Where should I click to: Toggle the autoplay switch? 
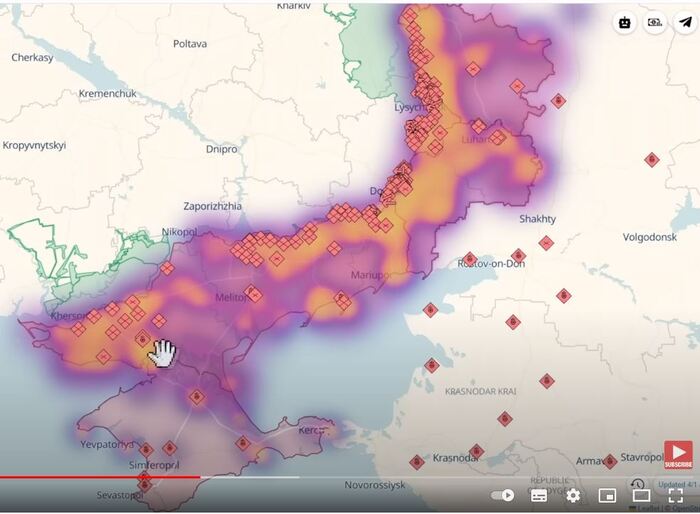pyautogui.click(x=503, y=495)
